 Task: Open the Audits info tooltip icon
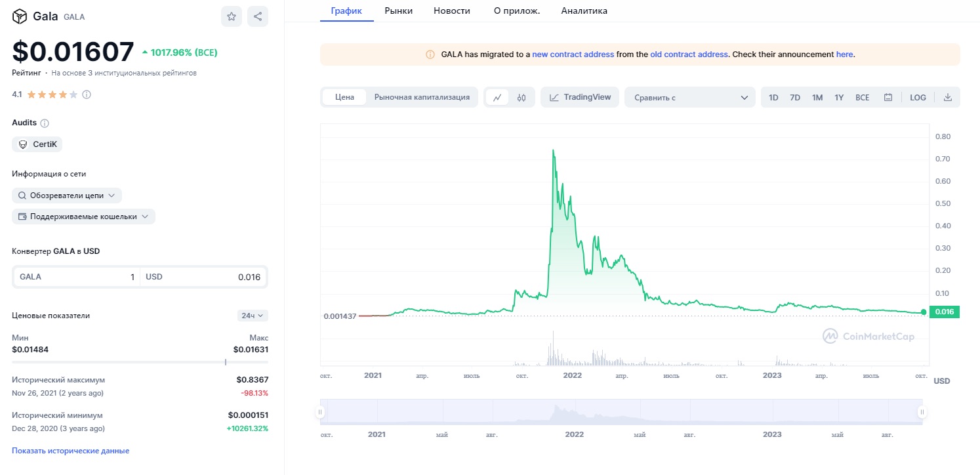[45, 123]
